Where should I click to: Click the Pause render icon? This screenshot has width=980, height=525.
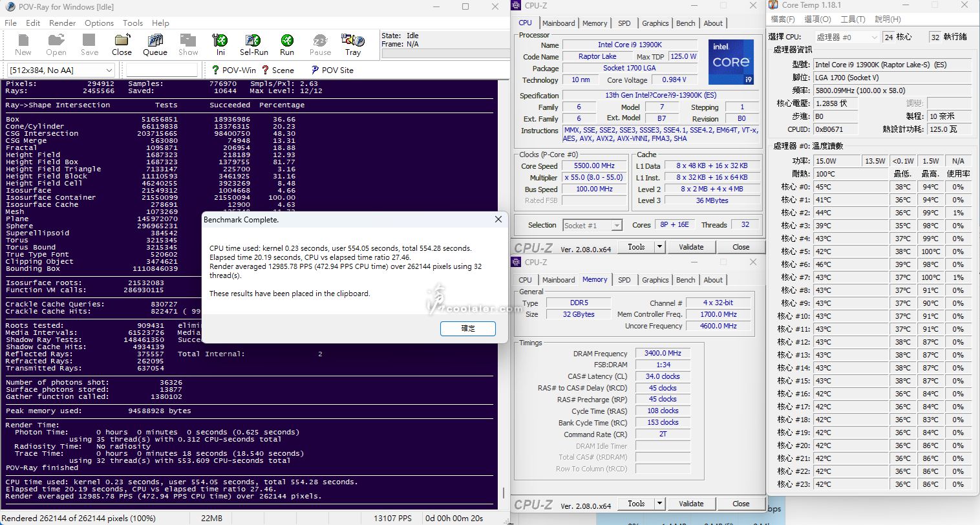(320, 45)
